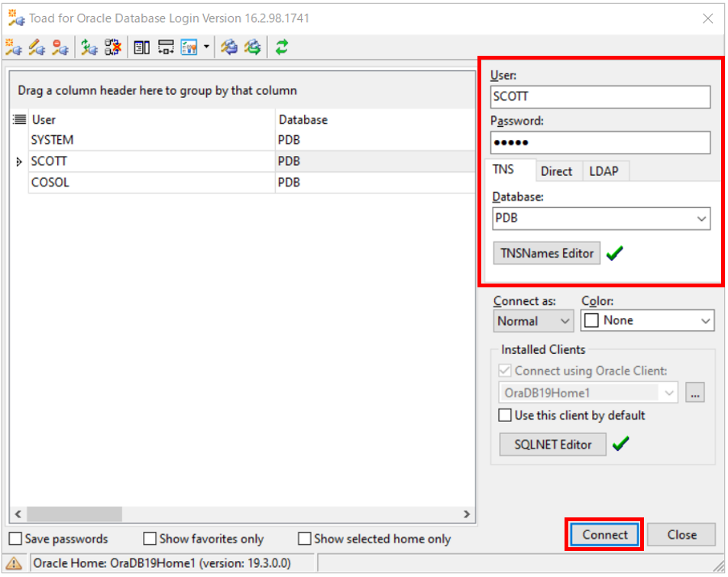Close the login window with X
Image resolution: width=728 pixels, height=577 pixels.
coord(707,18)
